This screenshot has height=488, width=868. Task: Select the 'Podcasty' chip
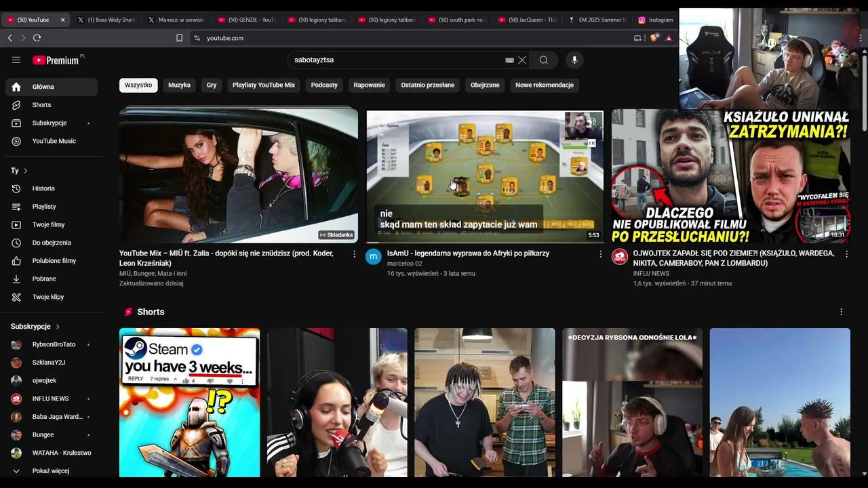click(x=324, y=85)
